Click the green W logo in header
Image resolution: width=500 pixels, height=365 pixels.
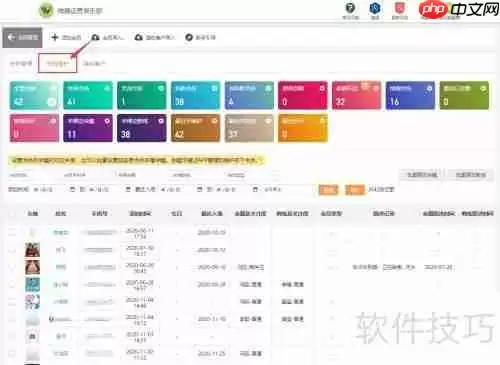tap(46, 11)
